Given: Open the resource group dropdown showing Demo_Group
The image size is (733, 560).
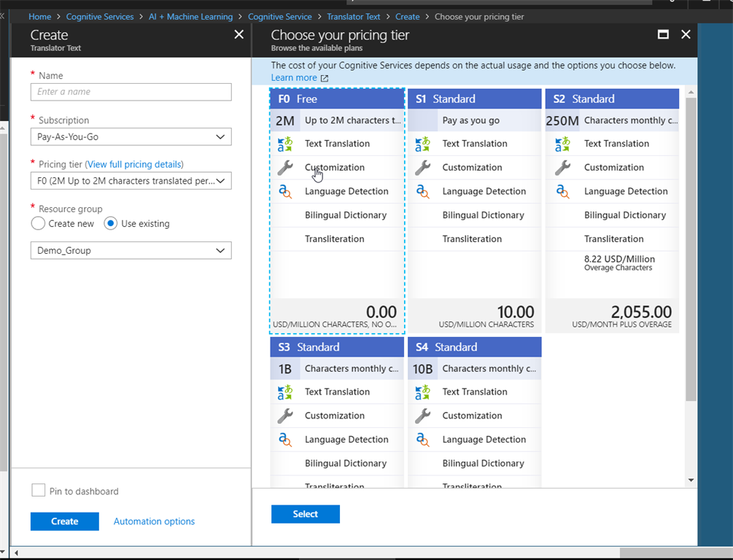Looking at the screenshot, I should (131, 251).
